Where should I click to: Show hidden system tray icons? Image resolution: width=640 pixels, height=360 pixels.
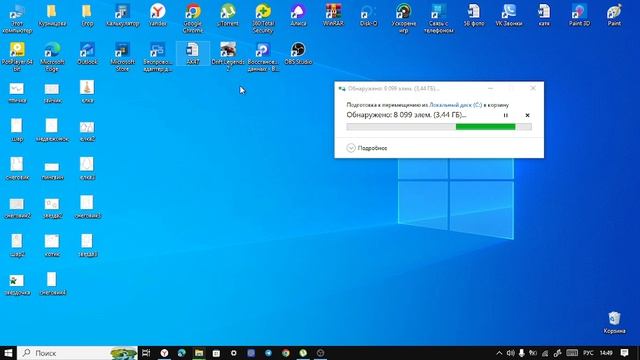[x=499, y=353]
